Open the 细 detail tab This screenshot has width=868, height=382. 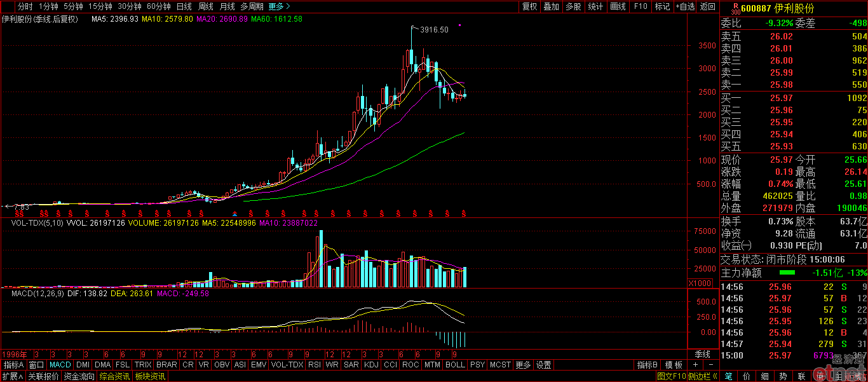click(765, 376)
